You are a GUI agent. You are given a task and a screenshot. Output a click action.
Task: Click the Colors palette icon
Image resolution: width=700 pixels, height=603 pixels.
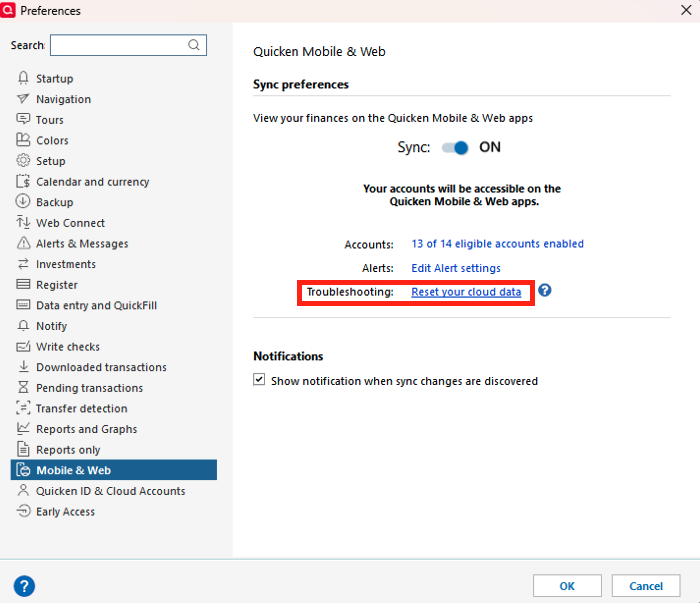[23, 140]
